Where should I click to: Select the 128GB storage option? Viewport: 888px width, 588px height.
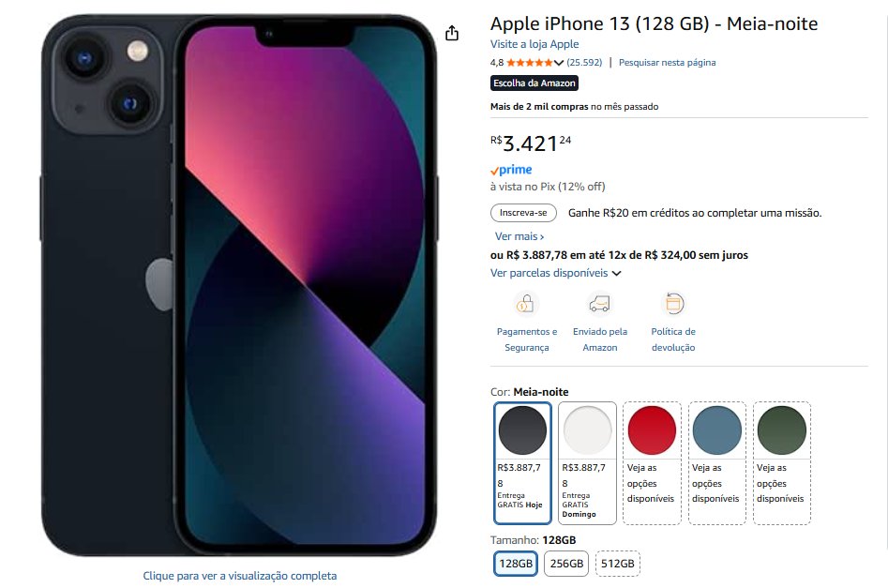pyautogui.click(x=516, y=564)
